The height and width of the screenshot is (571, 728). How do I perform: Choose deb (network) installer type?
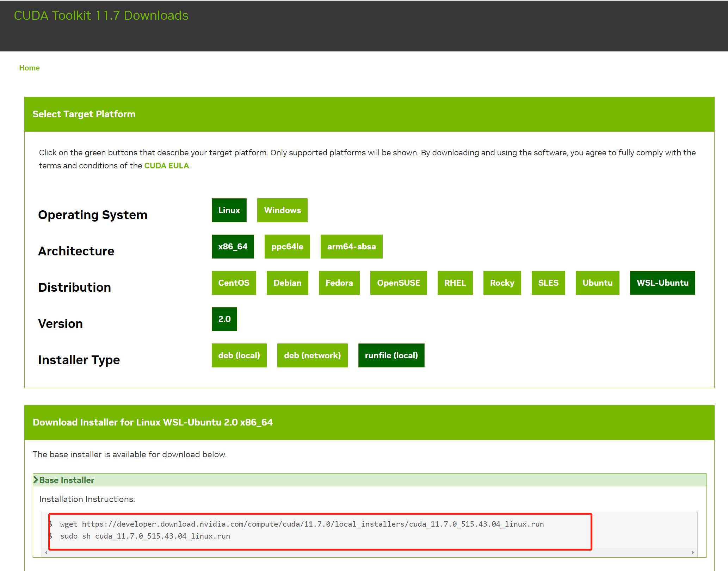pos(312,355)
